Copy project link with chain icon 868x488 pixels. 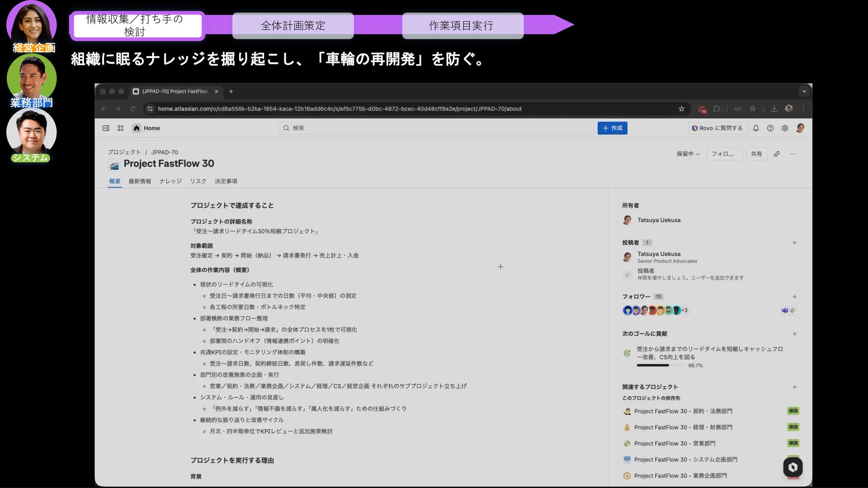(x=777, y=154)
